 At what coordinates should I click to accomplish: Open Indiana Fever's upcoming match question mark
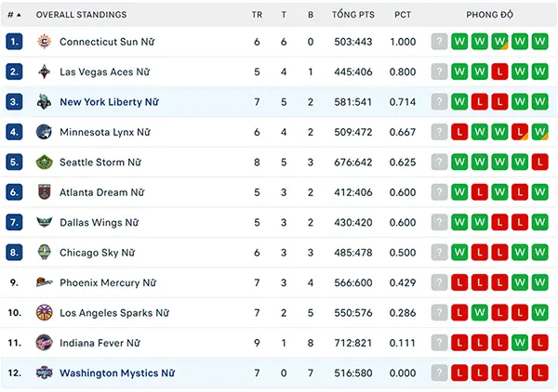pyautogui.click(x=439, y=343)
